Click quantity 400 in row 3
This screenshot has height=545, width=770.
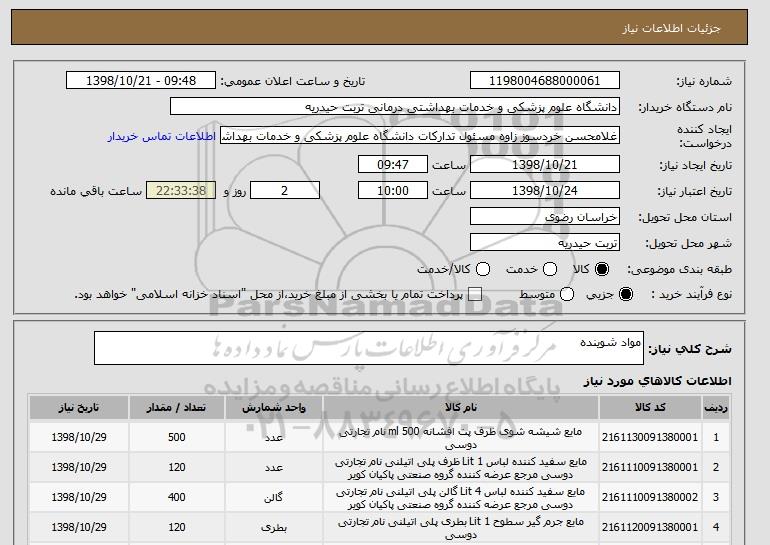176,497
